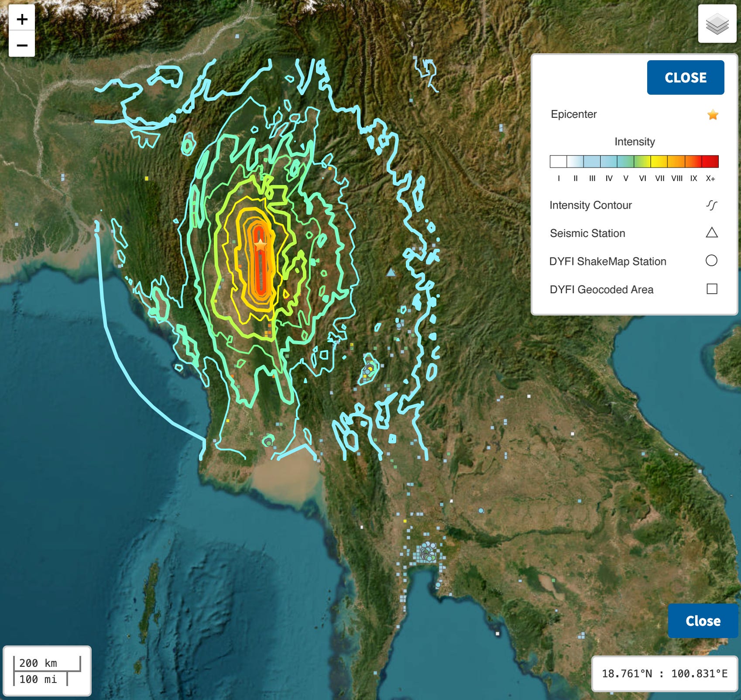Click the DYFI Geocoded Area square icon
This screenshot has width=741, height=700.
[x=712, y=289]
